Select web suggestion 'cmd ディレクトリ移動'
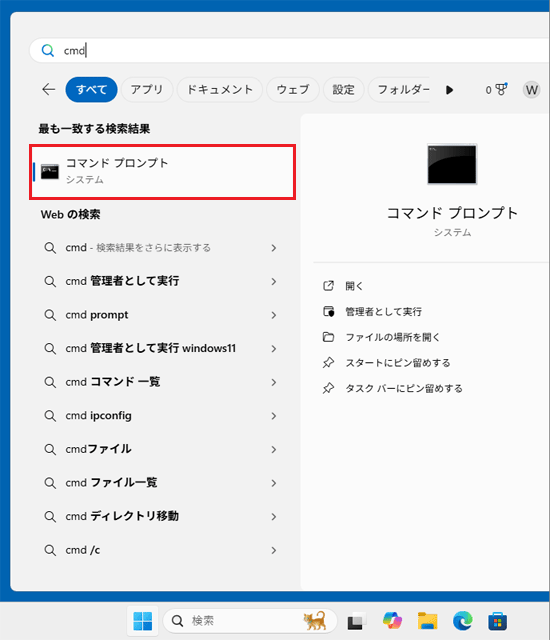 161,517
